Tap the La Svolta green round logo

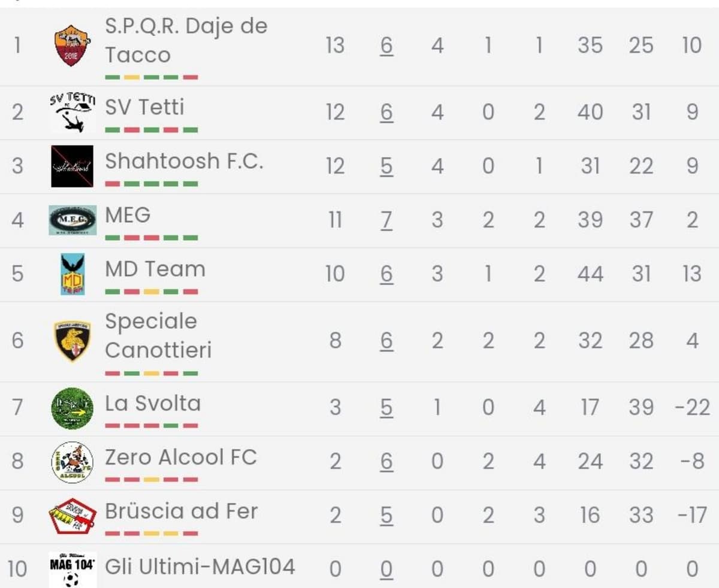[x=72, y=408]
